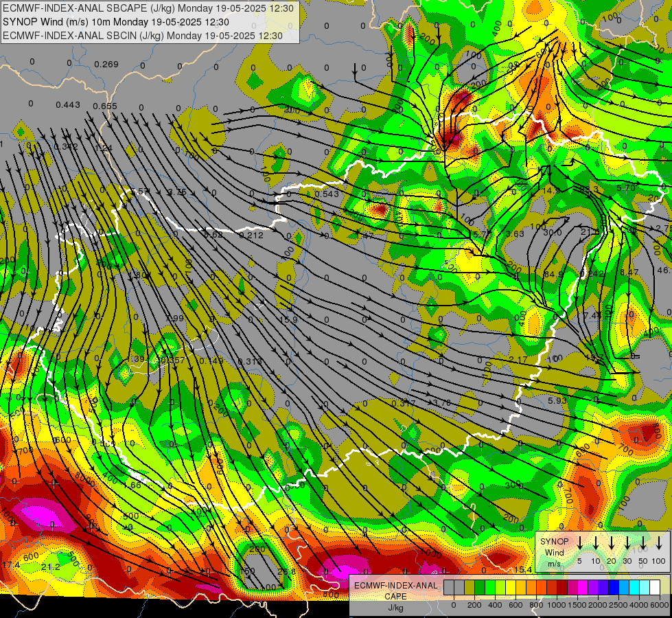This screenshot has height=618, width=672.
Task: Click the map value 15.4
Action: coord(523,569)
